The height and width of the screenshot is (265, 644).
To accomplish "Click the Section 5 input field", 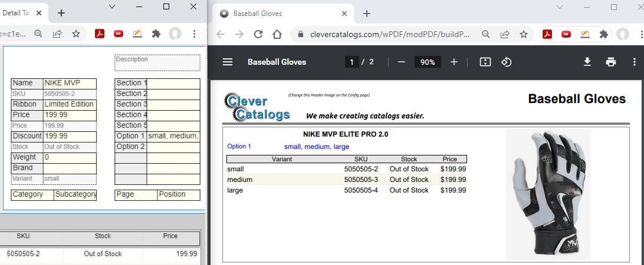I will pyautogui.click(x=173, y=126).
